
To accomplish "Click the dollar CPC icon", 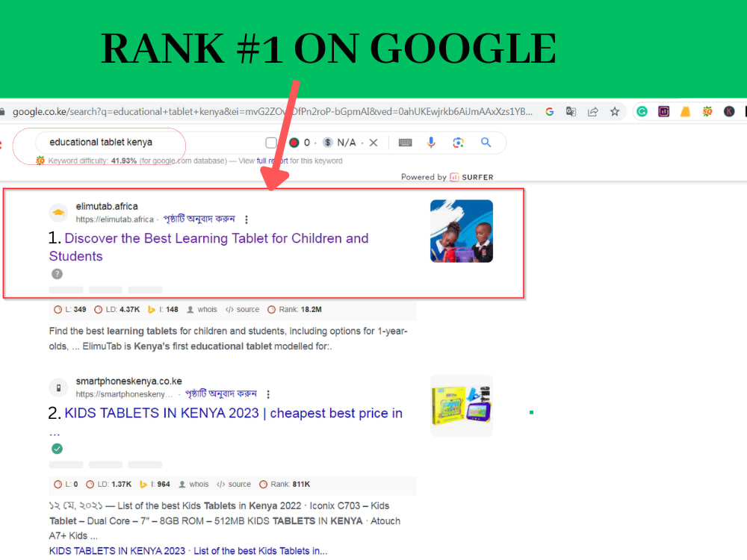I will pos(328,143).
